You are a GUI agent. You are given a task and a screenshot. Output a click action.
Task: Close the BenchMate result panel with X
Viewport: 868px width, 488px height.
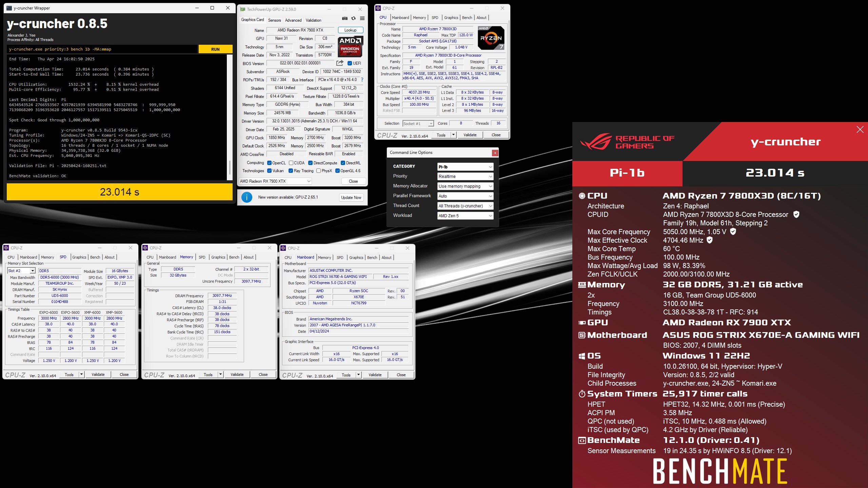coord(860,129)
